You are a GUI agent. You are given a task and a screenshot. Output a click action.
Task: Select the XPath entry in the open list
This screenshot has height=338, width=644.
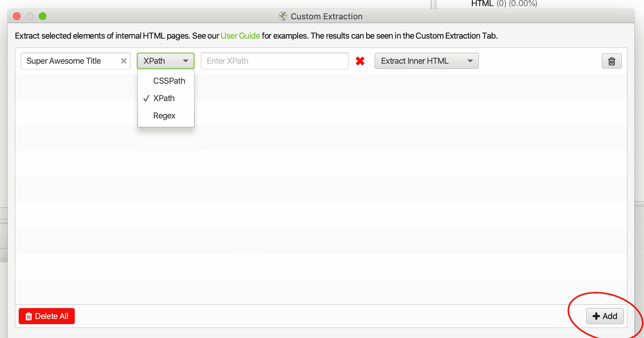point(164,98)
